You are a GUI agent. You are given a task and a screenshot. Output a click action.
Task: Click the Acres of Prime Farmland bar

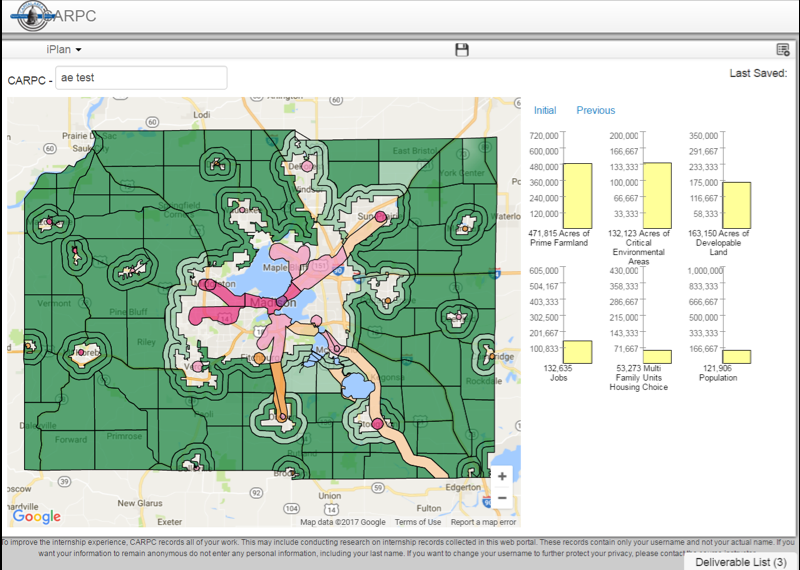pos(577,195)
